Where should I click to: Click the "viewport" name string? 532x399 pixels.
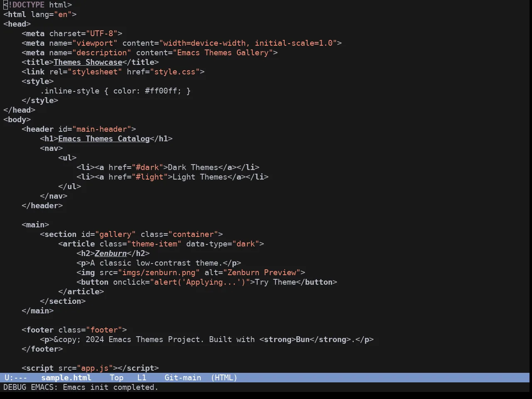click(x=95, y=43)
